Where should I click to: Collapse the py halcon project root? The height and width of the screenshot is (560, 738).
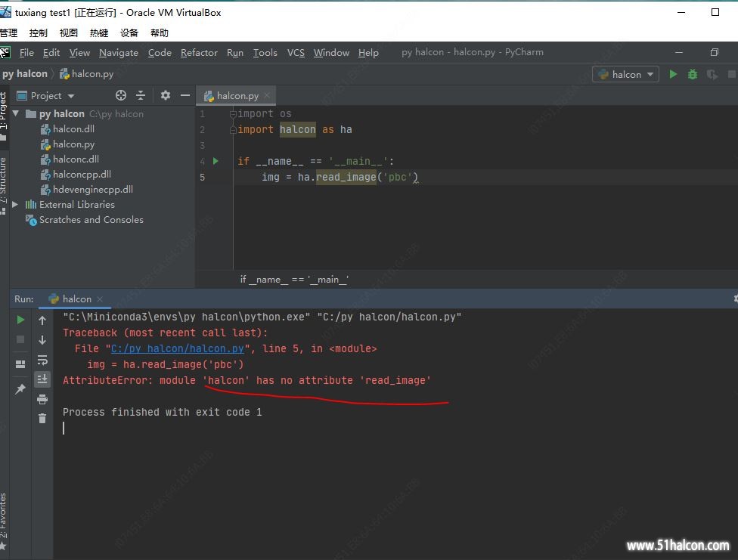16,113
